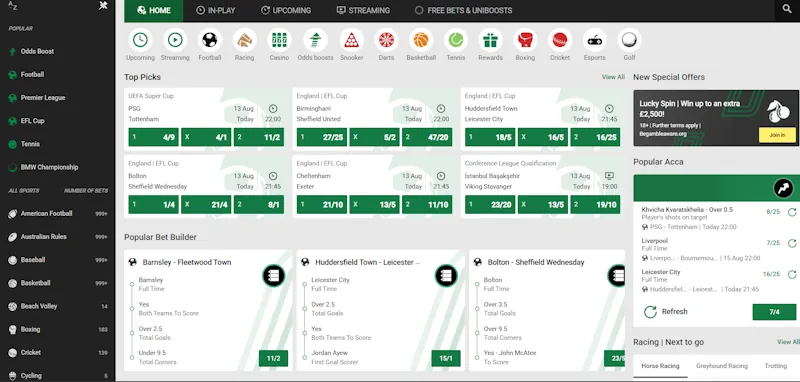800x382 pixels.
Task: Select the Football quick-link icon
Action: pyautogui.click(x=210, y=40)
